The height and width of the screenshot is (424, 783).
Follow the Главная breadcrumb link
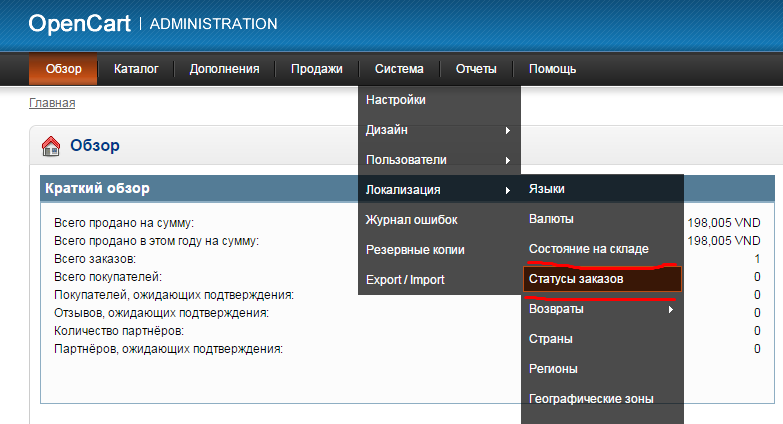point(52,103)
